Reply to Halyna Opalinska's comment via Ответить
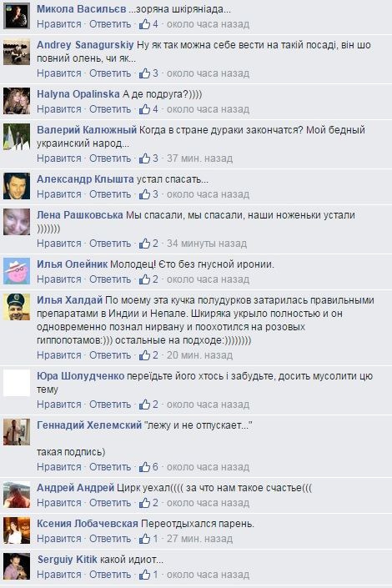The width and height of the screenshot is (392, 588). 110,109
